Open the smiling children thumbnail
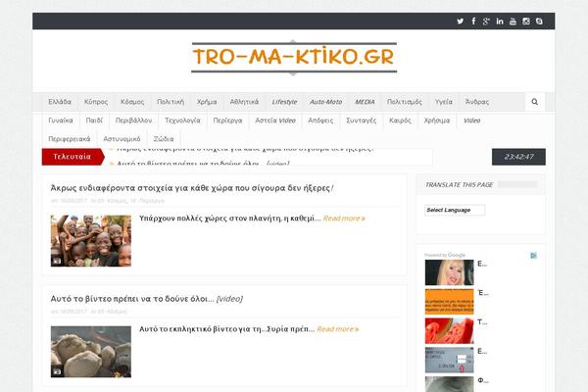 (x=91, y=241)
